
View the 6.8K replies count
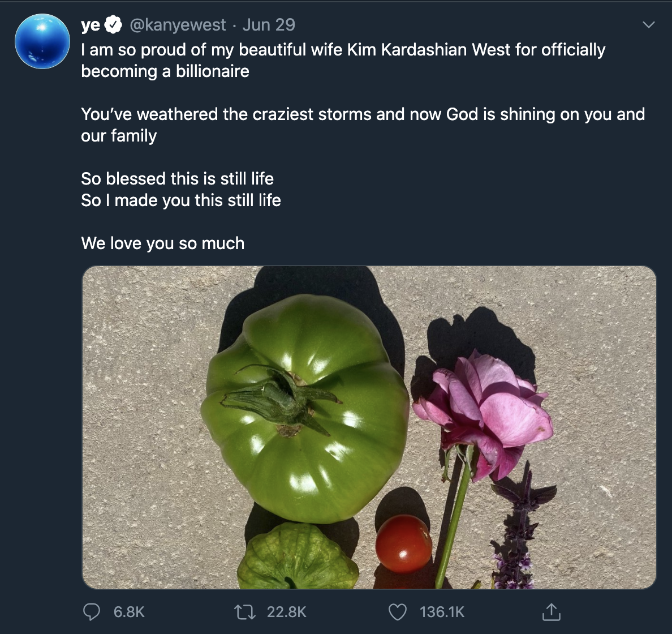[x=129, y=612]
